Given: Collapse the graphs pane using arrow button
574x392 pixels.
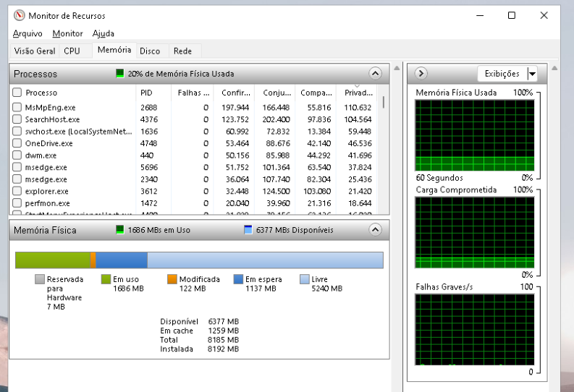Looking at the screenshot, I should pyautogui.click(x=421, y=73).
